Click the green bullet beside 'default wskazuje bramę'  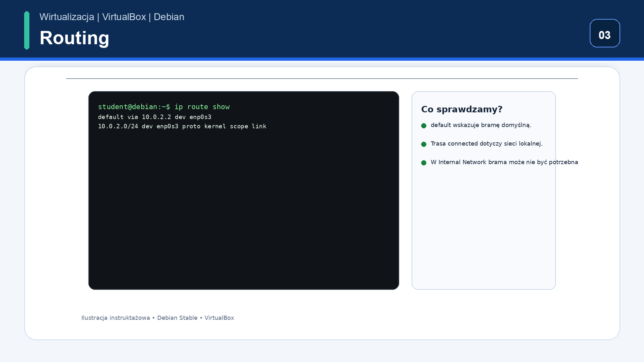pyautogui.click(x=424, y=125)
